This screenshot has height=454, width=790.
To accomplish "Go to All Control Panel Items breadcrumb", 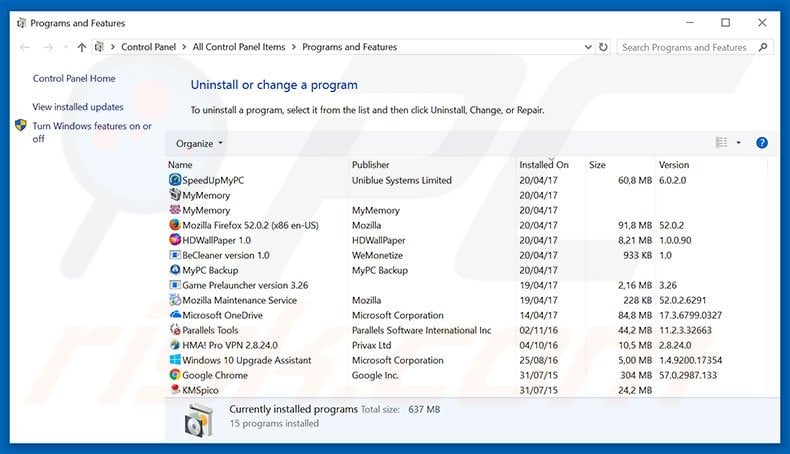I will 239,47.
